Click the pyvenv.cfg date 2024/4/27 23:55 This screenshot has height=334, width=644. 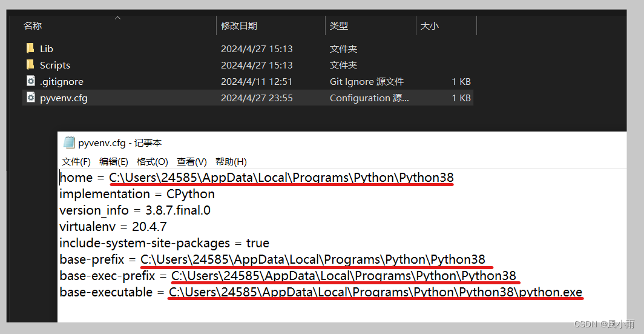(257, 98)
